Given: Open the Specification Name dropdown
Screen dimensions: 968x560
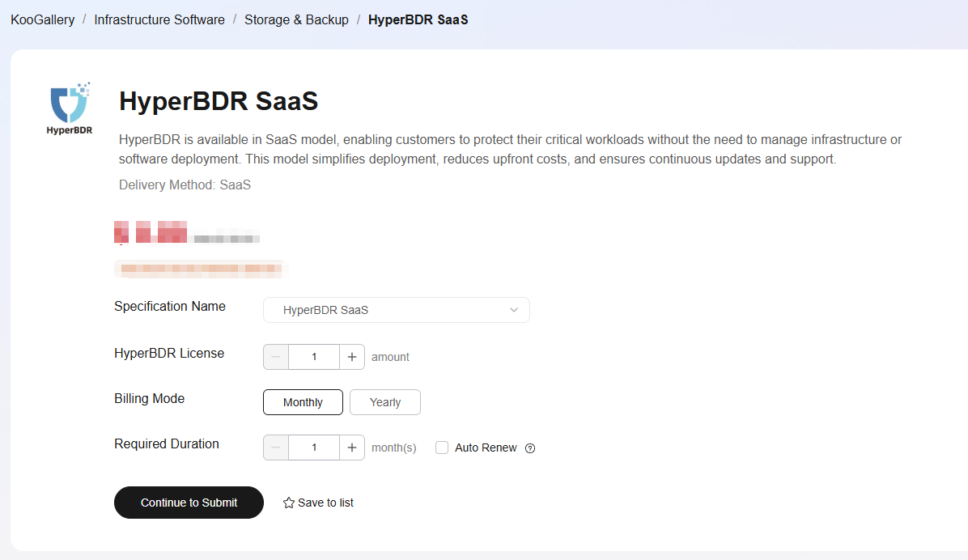Looking at the screenshot, I should coord(396,310).
